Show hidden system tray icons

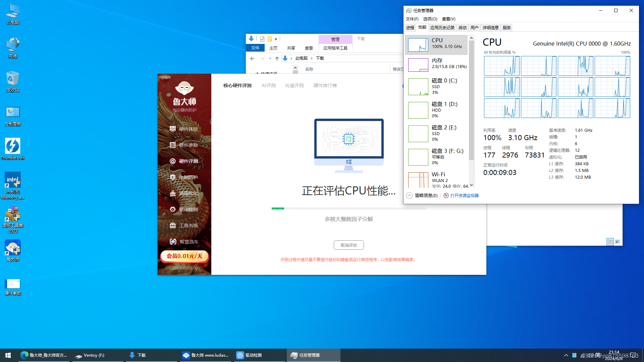pos(566,355)
